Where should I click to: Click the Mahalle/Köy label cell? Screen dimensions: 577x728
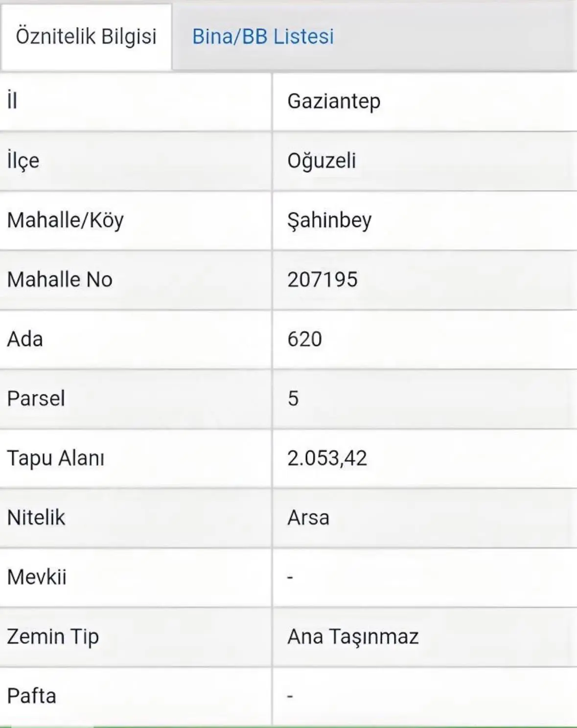(136, 221)
